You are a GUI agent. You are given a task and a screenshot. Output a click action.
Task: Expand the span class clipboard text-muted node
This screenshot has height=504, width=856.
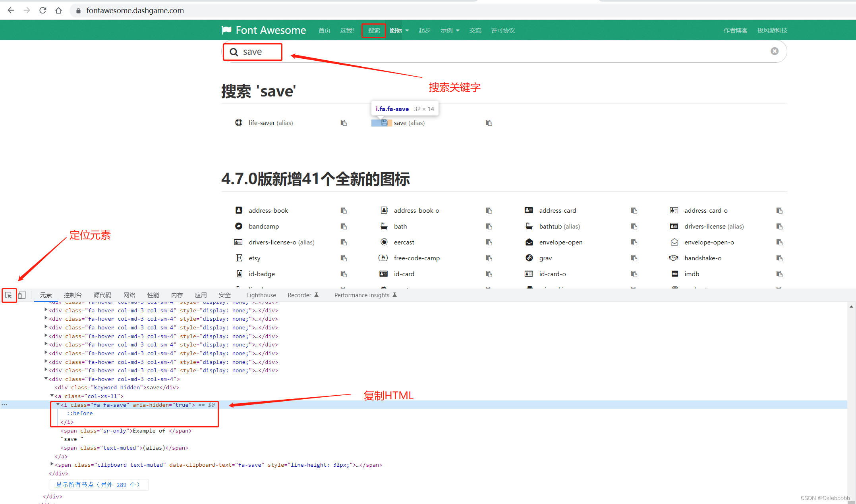pos(52,464)
